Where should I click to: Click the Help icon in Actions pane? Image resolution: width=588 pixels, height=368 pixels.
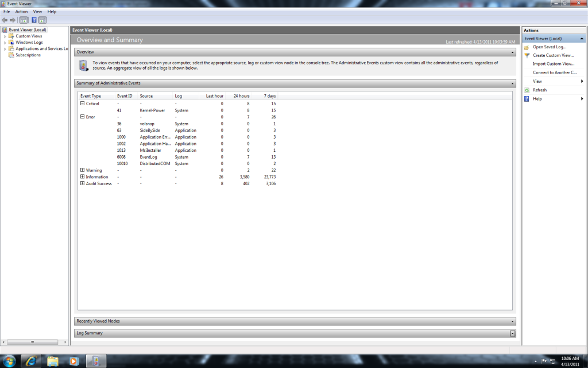point(527,99)
